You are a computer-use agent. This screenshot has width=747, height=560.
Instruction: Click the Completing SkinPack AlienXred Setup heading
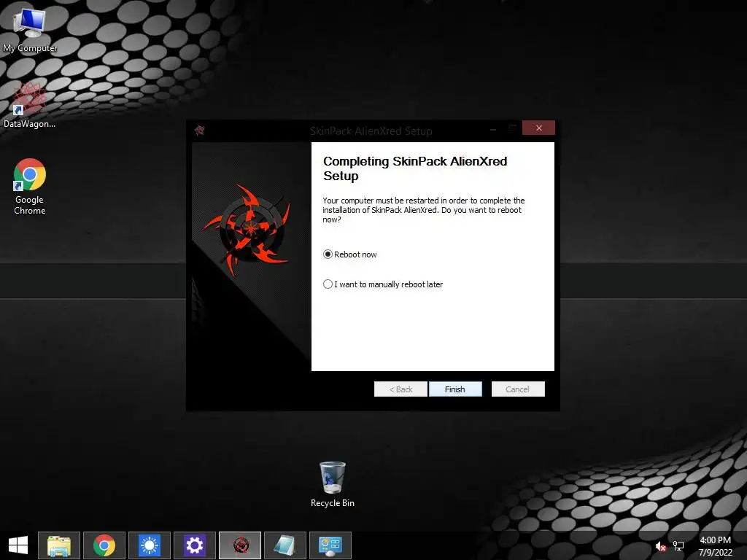coord(415,168)
